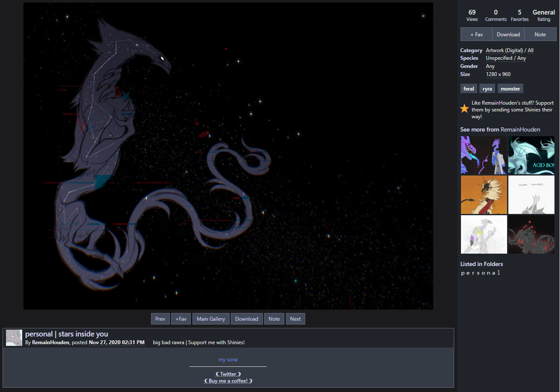560x392 pixels.
Task: Open the RemainHouden author link after "By"
Action: 50,342
